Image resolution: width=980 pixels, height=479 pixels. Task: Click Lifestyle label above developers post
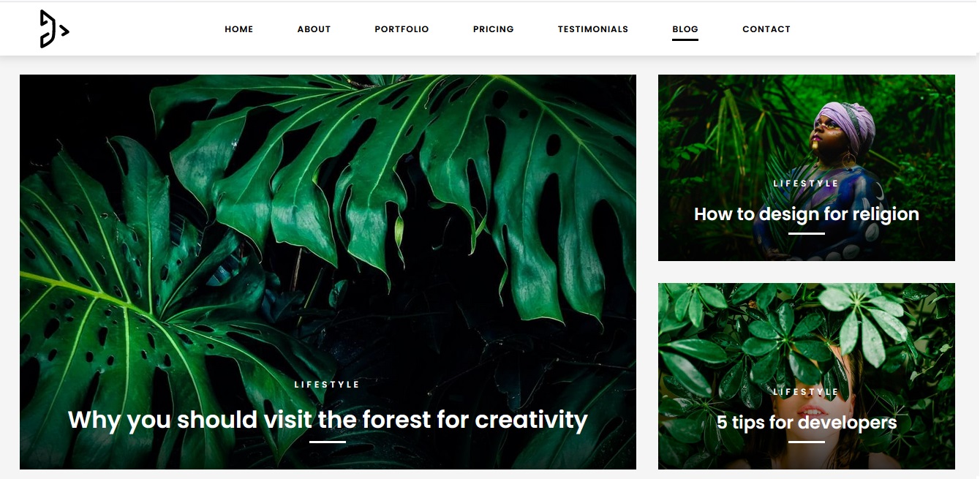[807, 392]
